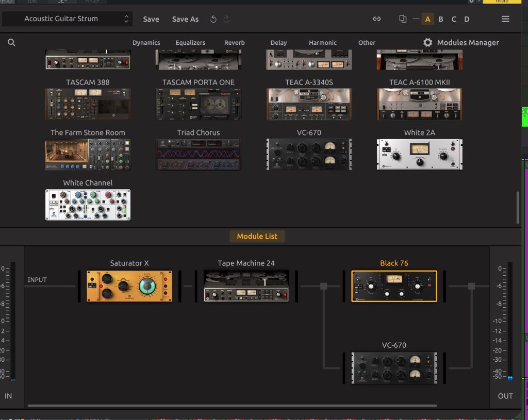Click the Module List button
Image resolution: width=528 pixels, height=420 pixels.
pos(257,237)
